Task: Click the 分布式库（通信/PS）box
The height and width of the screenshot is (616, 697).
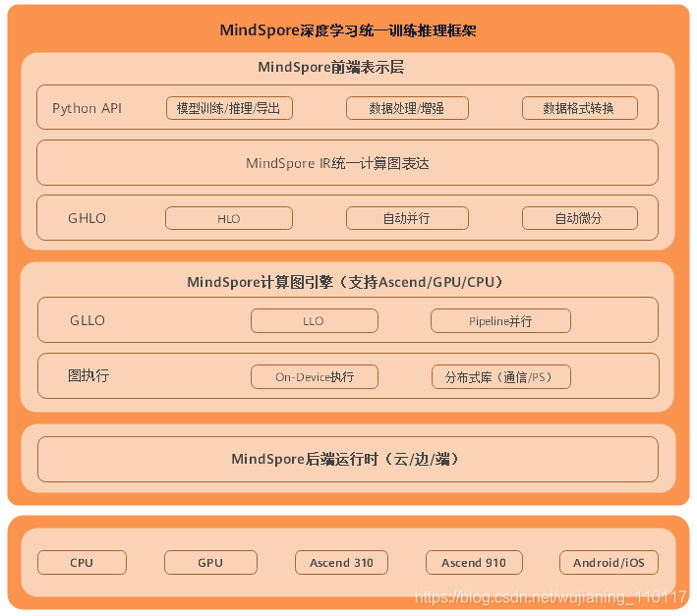Action: 501,376
